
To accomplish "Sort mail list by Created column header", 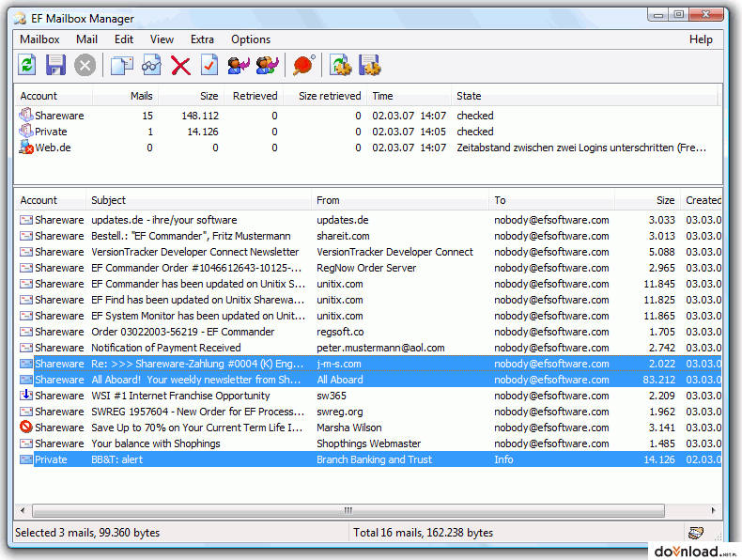I will [702, 200].
